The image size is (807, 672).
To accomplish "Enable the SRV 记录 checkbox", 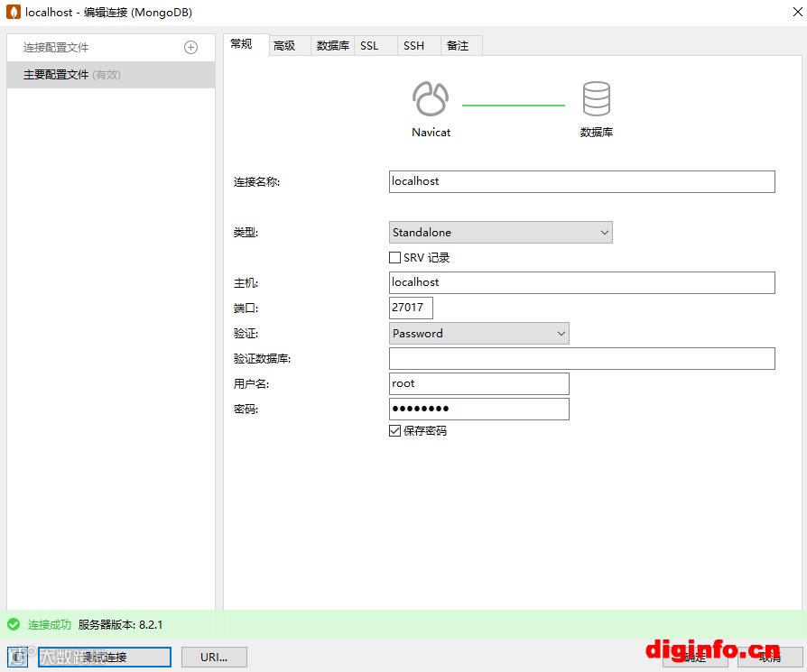I will click(x=394, y=258).
